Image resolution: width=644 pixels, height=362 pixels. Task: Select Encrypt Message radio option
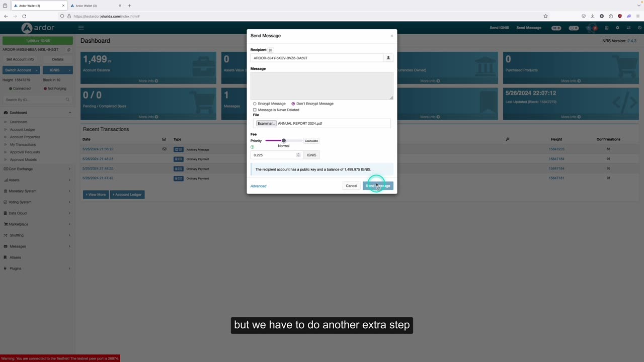(x=255, y=104)
